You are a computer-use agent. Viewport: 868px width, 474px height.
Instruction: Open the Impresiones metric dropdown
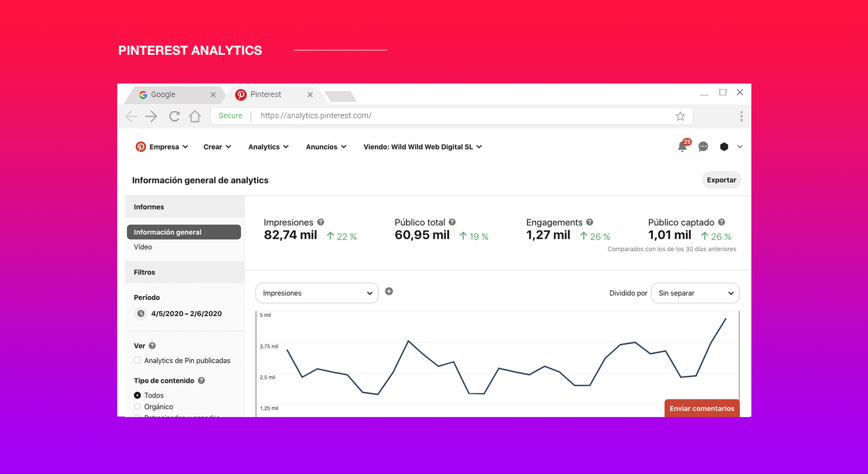(317, 293)
